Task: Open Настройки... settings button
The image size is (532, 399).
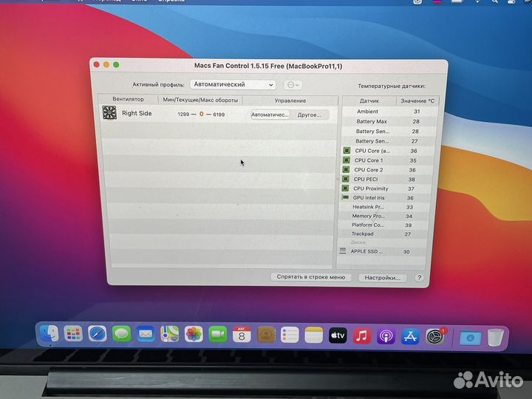Action: pos(383,278)
